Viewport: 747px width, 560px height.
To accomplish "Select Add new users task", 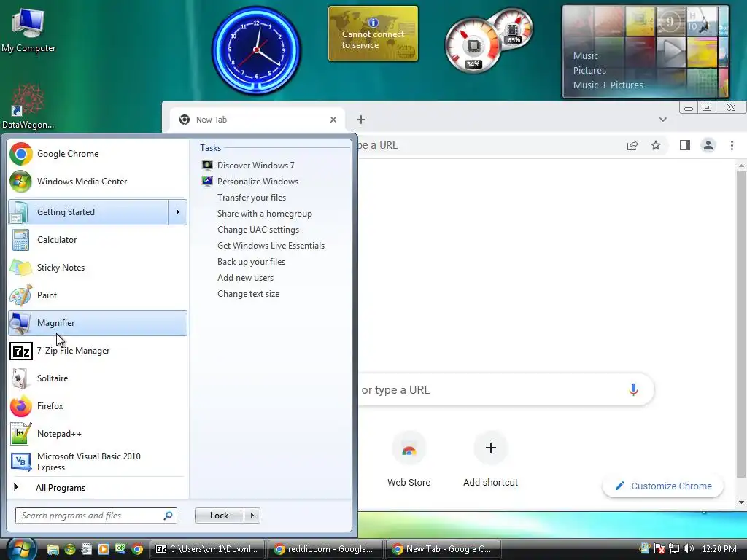I will 245,278.
